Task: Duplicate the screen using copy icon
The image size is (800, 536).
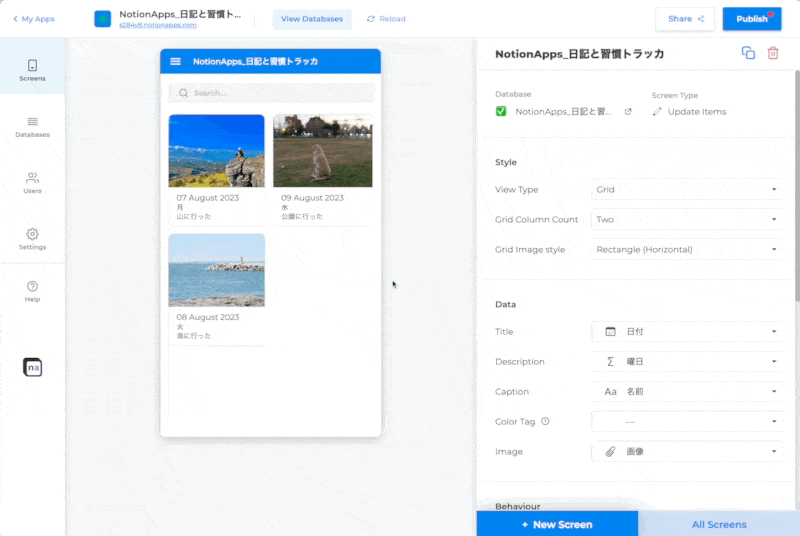Action: [748, 53]
